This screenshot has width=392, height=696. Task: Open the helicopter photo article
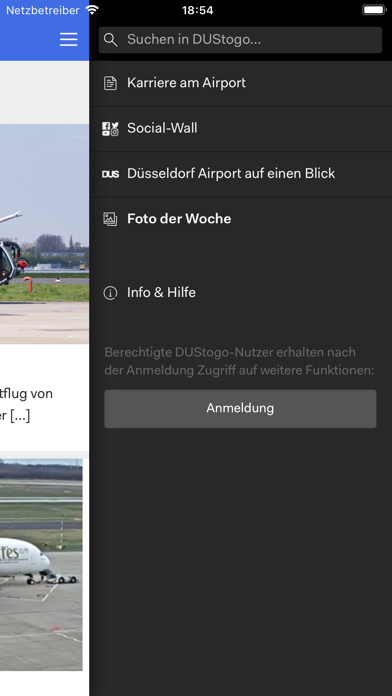(x=44, y=233)
